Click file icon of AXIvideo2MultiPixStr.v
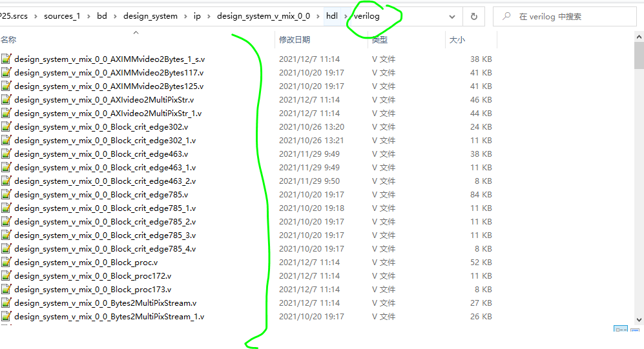This screenshot has height=349, width=644. tap(6, 99)
